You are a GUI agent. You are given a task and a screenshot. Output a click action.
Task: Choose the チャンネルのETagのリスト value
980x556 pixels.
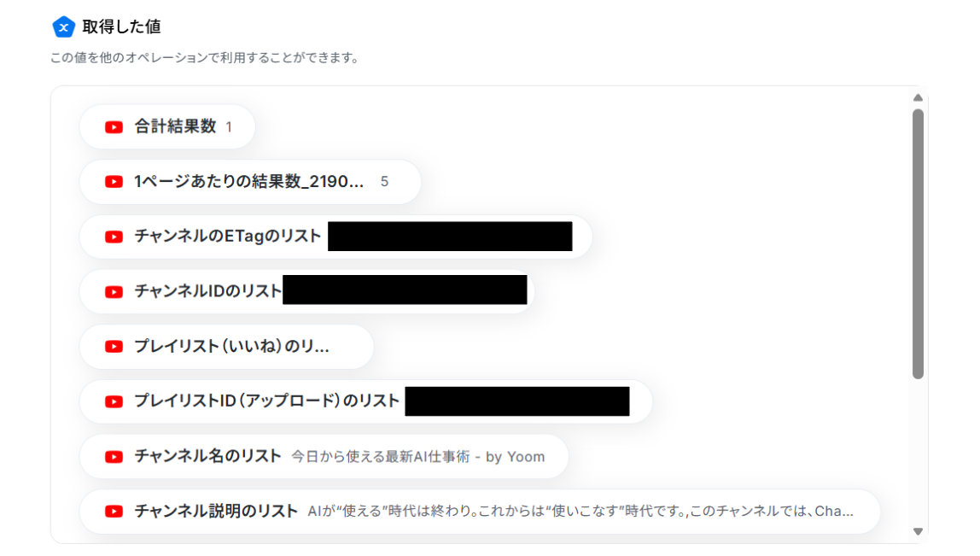[x=335, y=237]
